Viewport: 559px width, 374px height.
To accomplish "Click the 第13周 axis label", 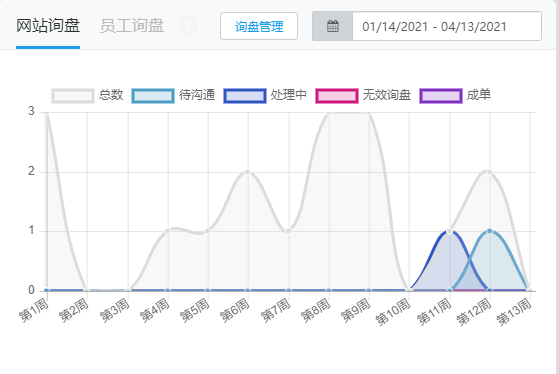I will (514, 312).
